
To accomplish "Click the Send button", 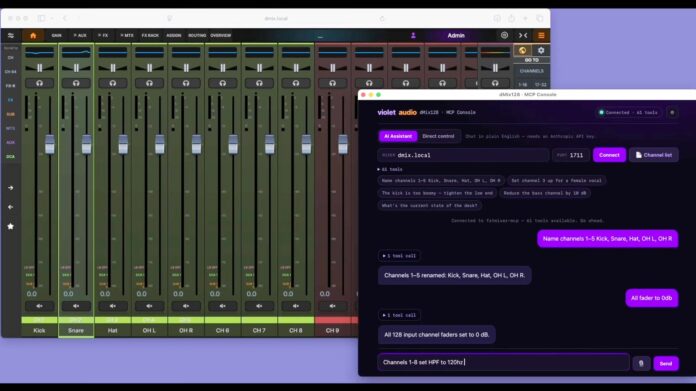I will (665, 363).
